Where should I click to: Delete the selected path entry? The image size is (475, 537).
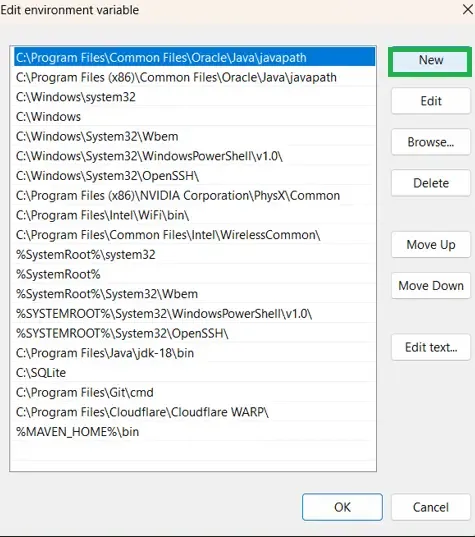431,183
